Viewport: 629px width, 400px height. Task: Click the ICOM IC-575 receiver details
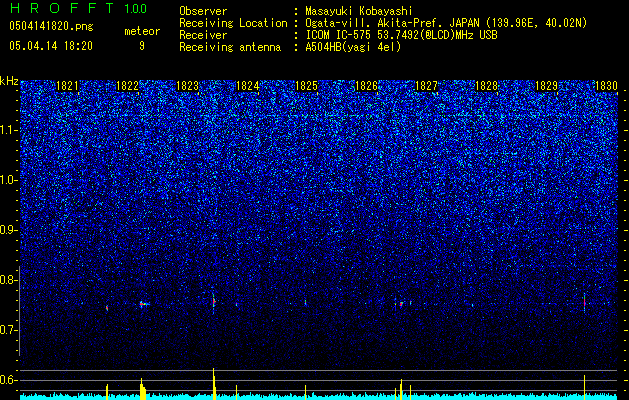coord(401,35)
